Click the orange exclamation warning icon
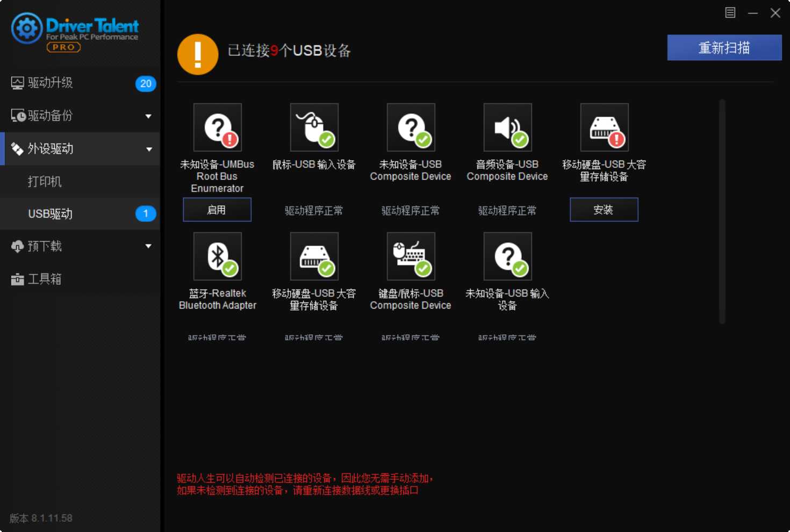Image resolution: width=790 pixels, height=532 pixels. pyautogui.click(x=198, y=54)
